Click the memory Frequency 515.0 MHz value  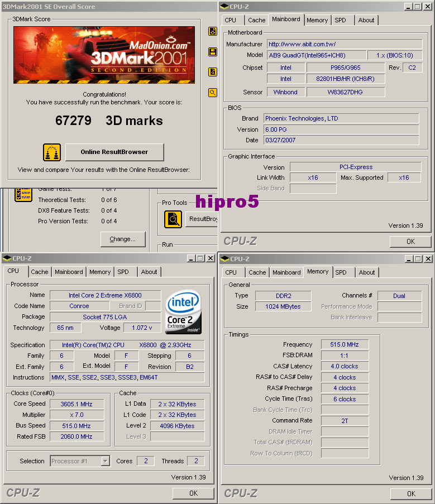(345, 344)
